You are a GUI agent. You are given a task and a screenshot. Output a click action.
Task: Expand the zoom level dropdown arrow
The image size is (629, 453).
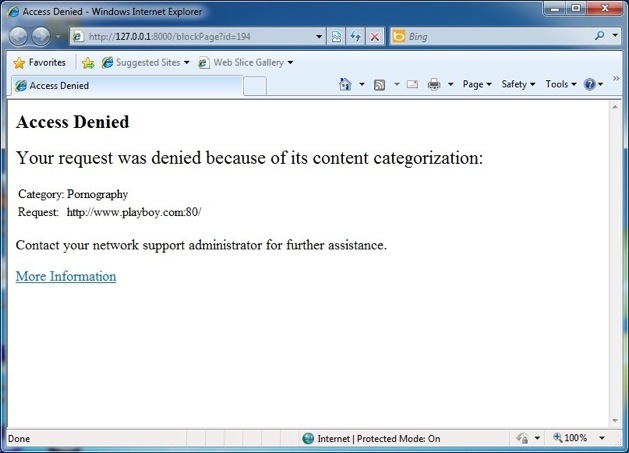tap(602, 438)
